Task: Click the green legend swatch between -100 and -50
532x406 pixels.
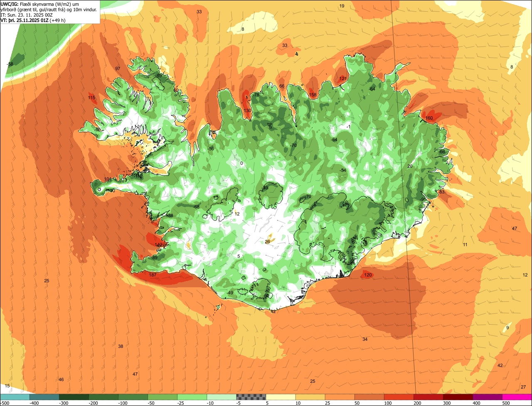Action: click(133, 397)
